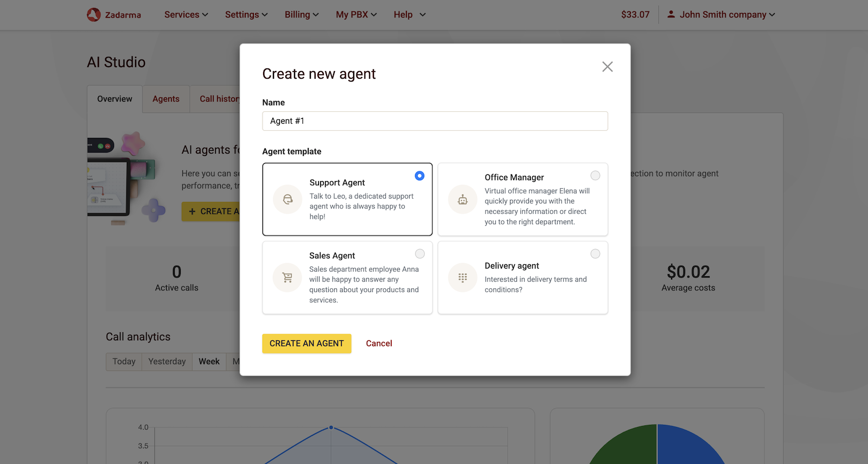The image size is (868, 464).
Task: Click the 0 Active calls value
Action: pos(177,271)
